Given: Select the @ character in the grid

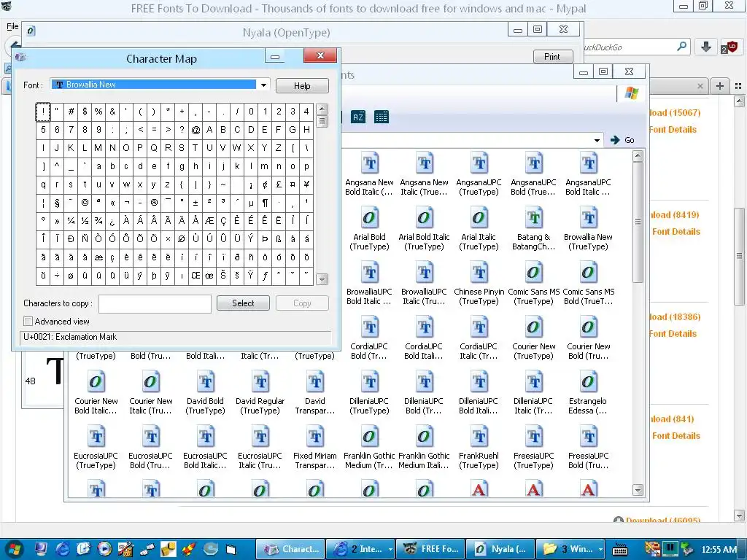Looking at the screenshot, I should [196, 130].
